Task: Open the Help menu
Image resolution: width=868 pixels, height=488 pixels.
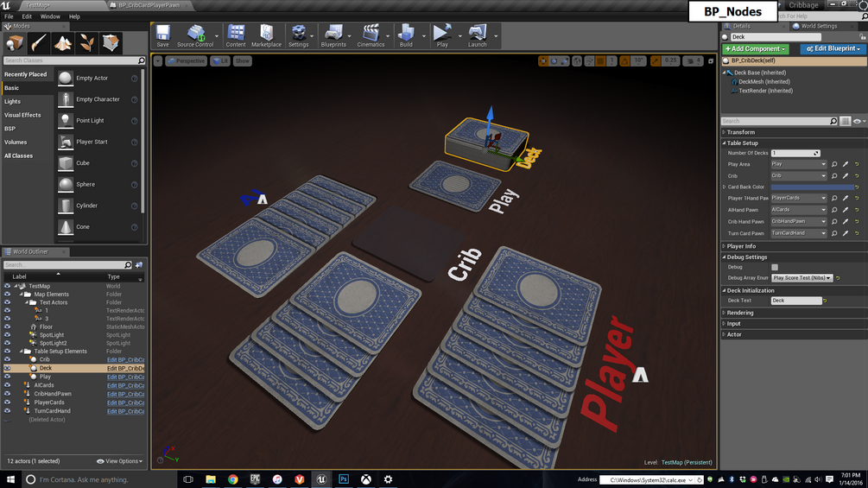Action: coord(74,16)
